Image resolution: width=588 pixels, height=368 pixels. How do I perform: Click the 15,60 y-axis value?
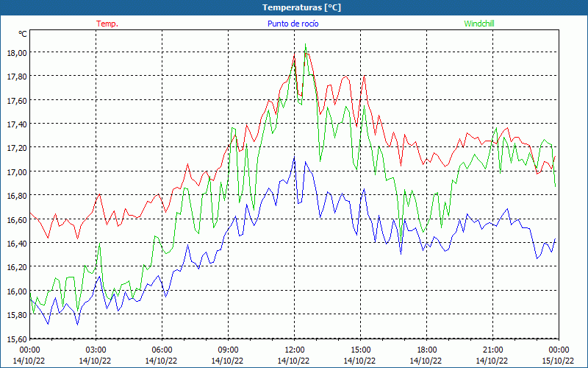coord(17,339)
